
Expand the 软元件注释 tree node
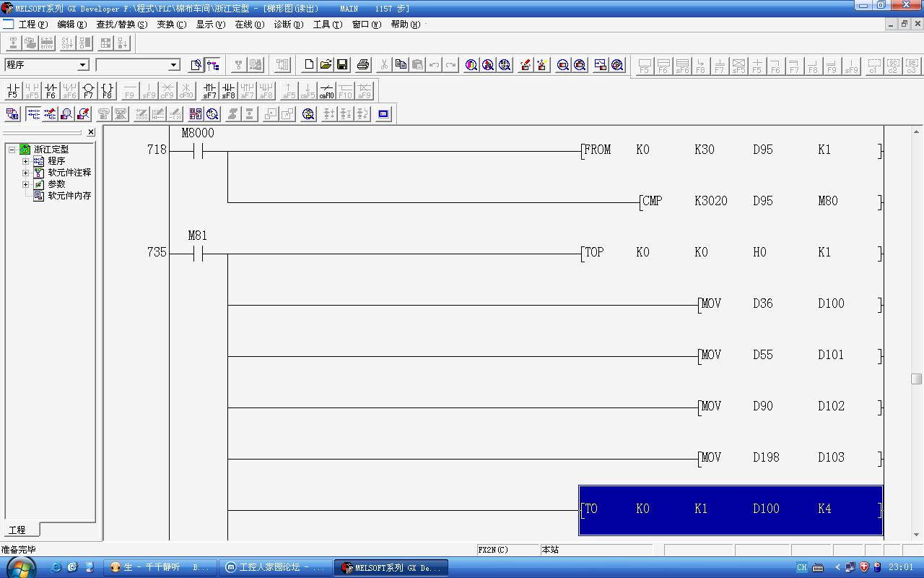point(25,173)
